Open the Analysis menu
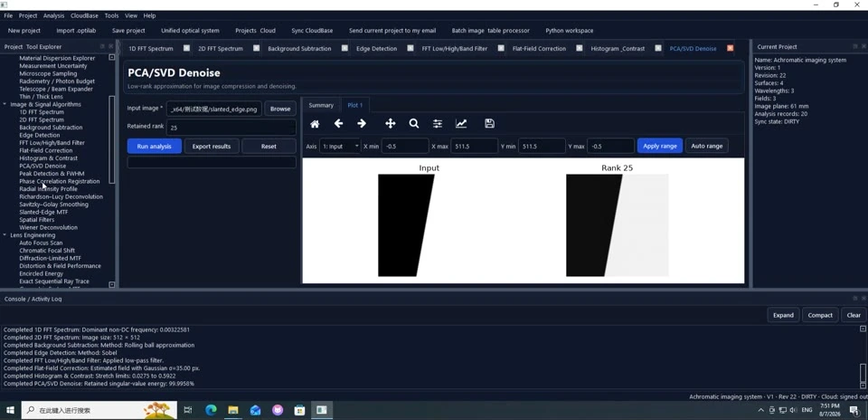 [53, 15]
